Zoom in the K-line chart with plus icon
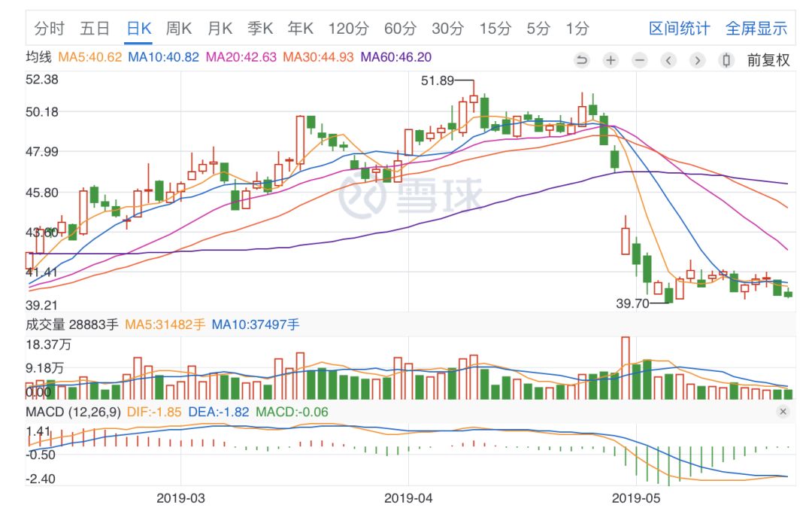This screenshot has width=812, height=511. tap(611, 60)
